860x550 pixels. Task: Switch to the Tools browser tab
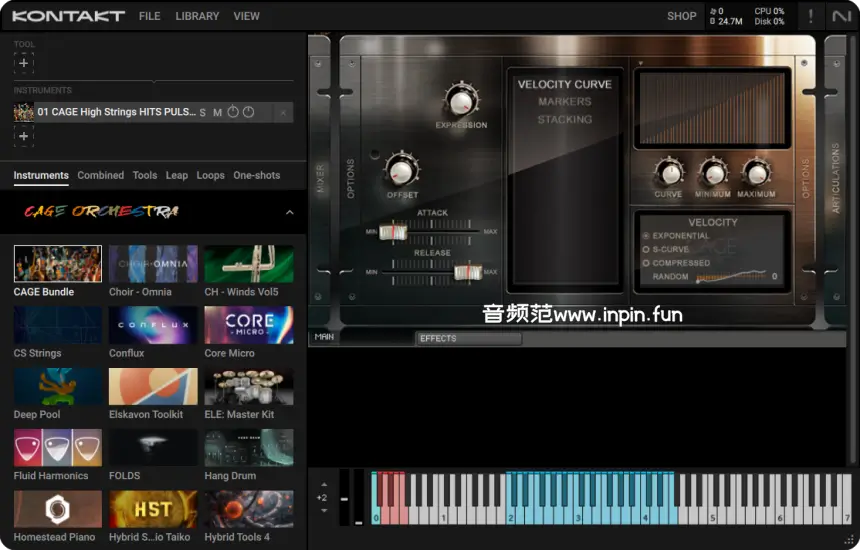(145, 175)
